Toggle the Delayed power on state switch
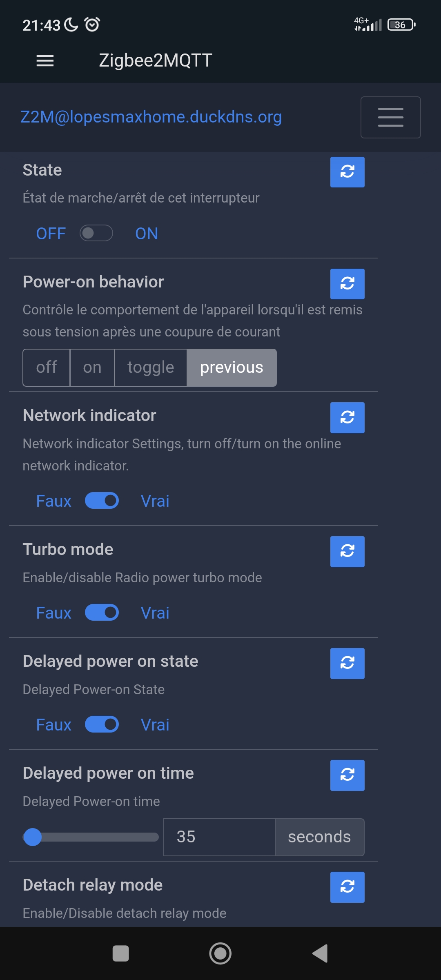The width and height of the screenshot is (441, 980). coord(102,724)
